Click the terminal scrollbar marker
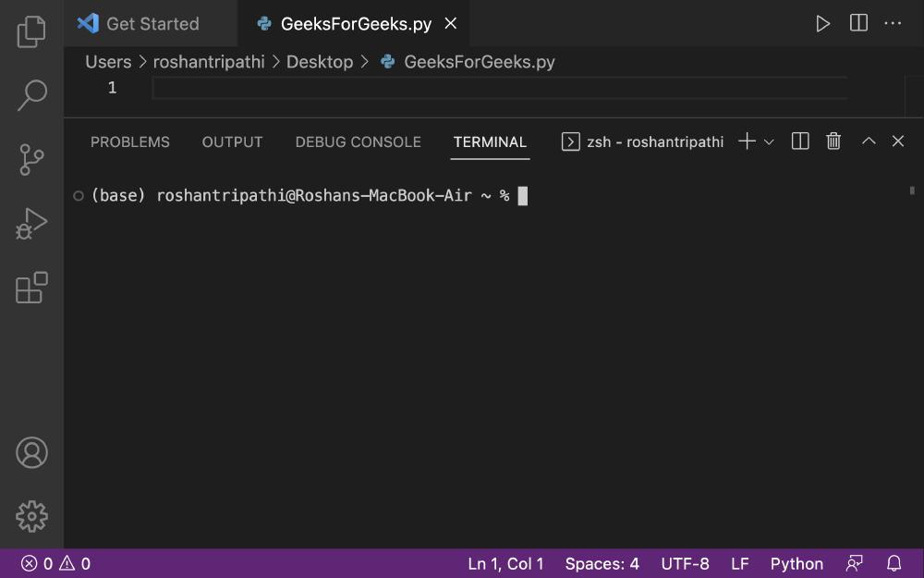Viewport: 924px width, 578px height. coord(912,191)
